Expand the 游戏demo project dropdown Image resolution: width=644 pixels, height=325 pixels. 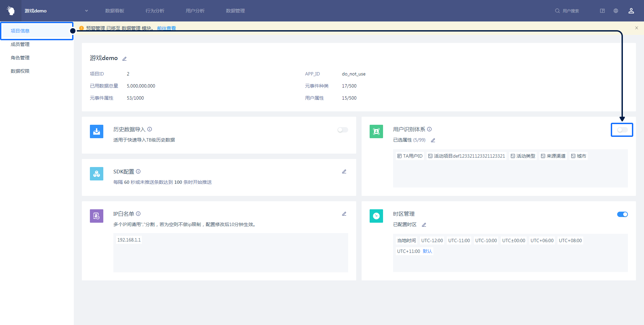point(87,11)
